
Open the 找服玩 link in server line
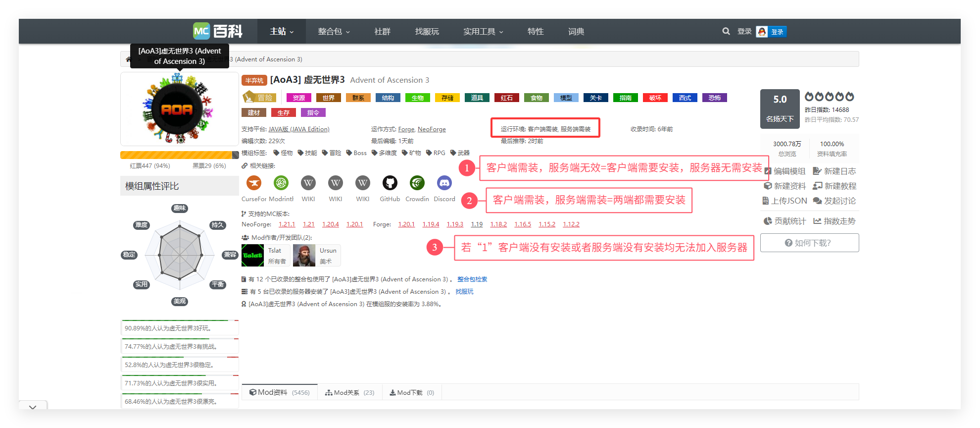click(x=464, y=291)
